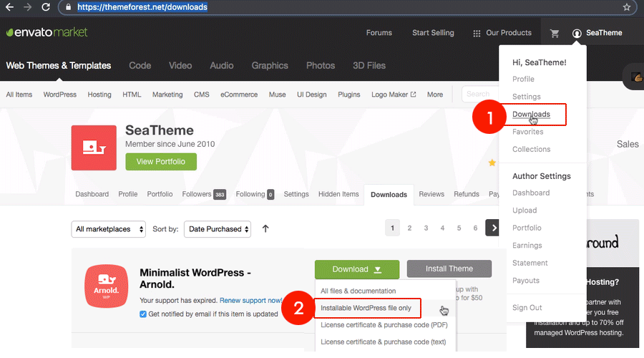Open Profile from user menu
The image size is (644, 358).
(523, 79)
